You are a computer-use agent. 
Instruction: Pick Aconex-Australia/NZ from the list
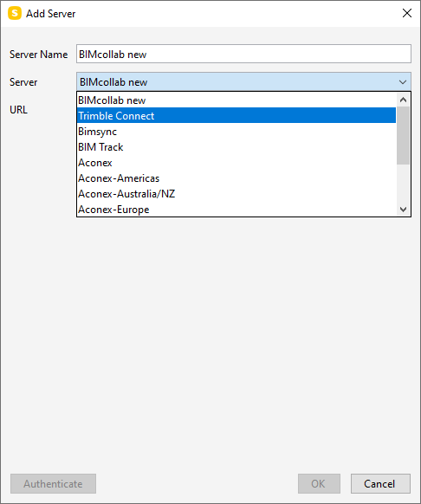(x=236, y=194)
